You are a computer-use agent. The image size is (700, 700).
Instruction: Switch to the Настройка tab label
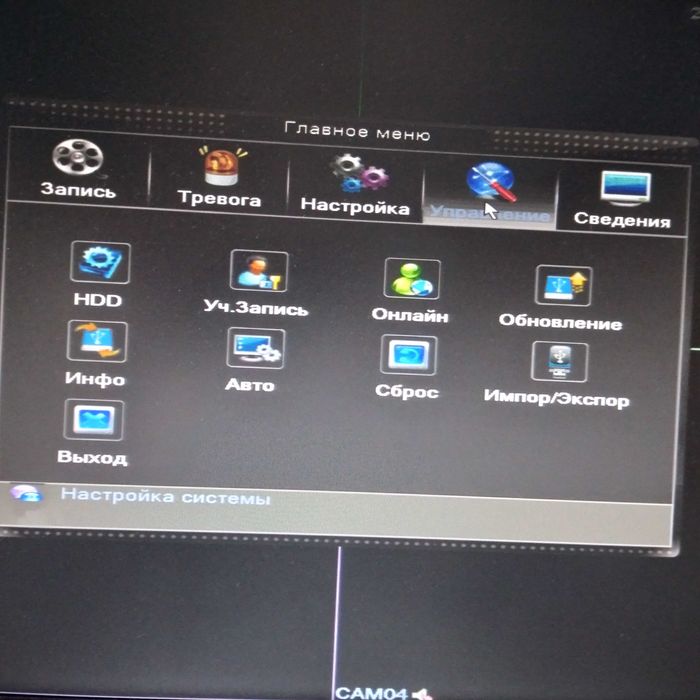point(355,207)
